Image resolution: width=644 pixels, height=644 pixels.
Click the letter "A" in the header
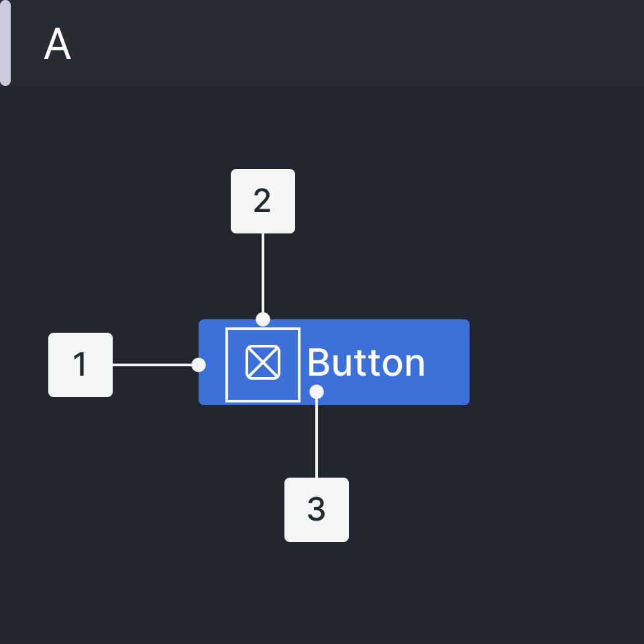[x=58, y=46]
